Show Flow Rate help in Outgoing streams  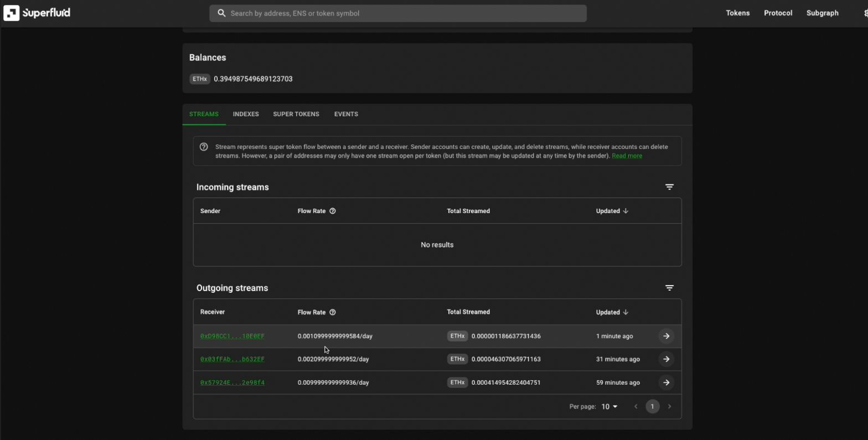333,312
